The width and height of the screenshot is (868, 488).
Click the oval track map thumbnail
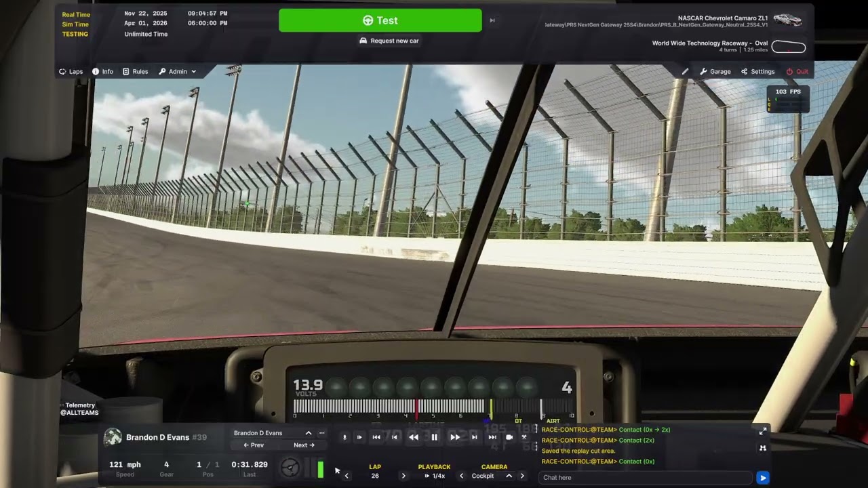pyautogui.click(x=789, y=47)
